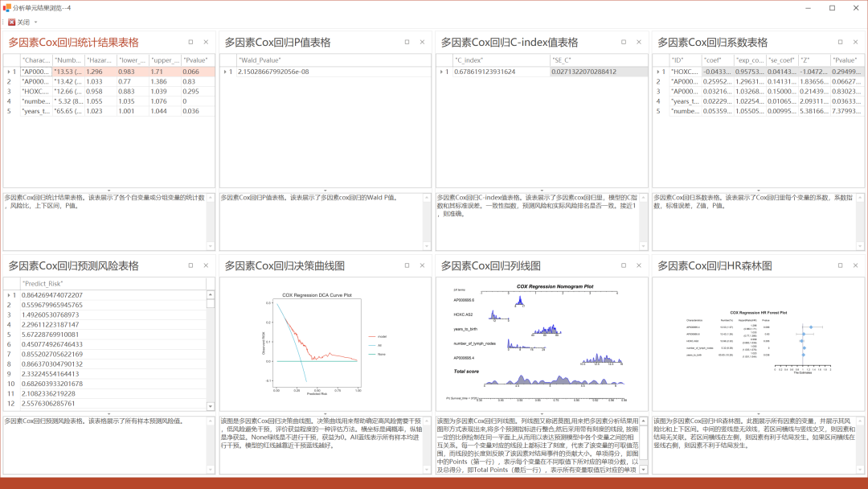The height and width of the screenshot is (489, 868).
Task: Click the "se_coef" column header
Action: 782,60
